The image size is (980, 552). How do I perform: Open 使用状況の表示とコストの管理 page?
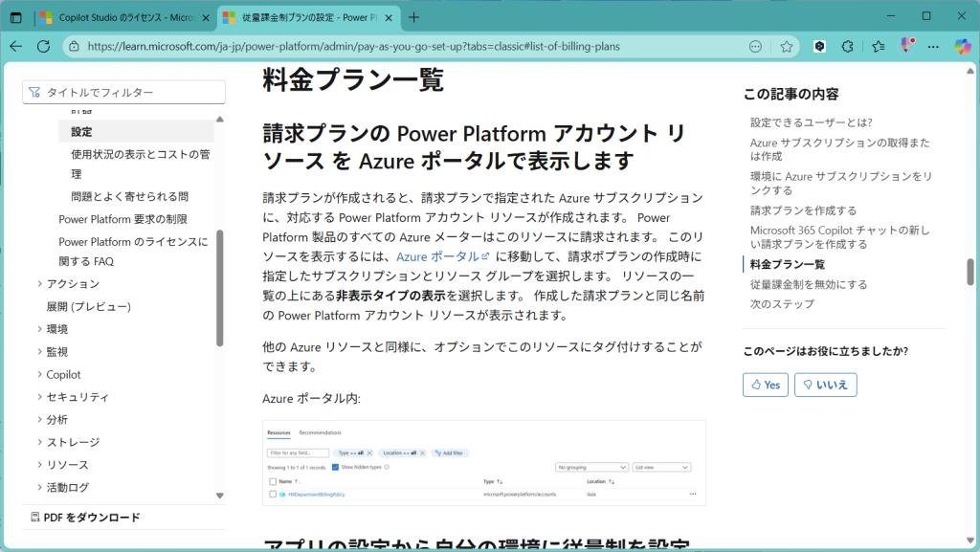pyautogui.click(x=140, y=164)
